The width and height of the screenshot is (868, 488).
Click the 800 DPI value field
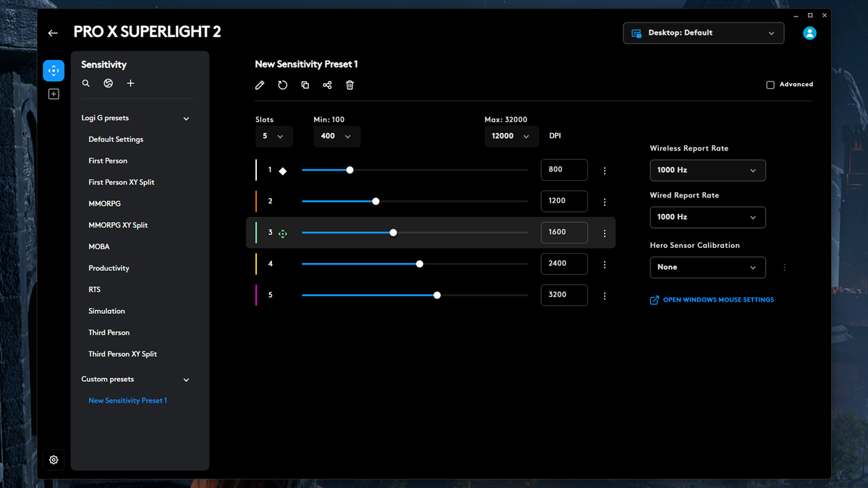[x=564, y=170]
